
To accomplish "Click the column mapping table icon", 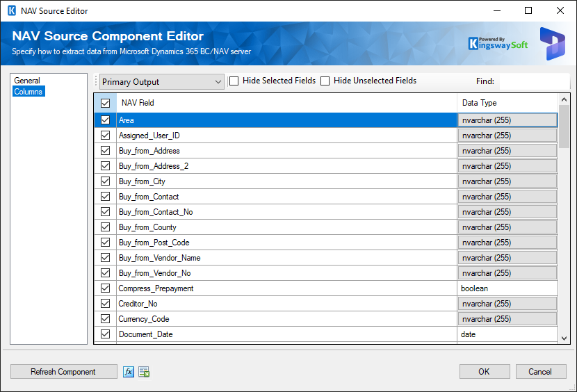I will [x=144, y=372].
